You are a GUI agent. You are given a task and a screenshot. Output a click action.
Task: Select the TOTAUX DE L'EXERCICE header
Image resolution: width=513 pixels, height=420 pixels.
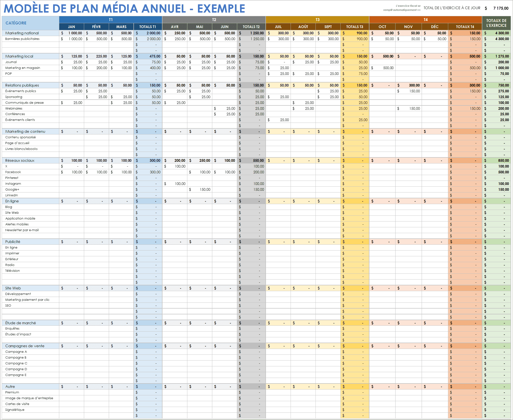[x=496, y=23]
